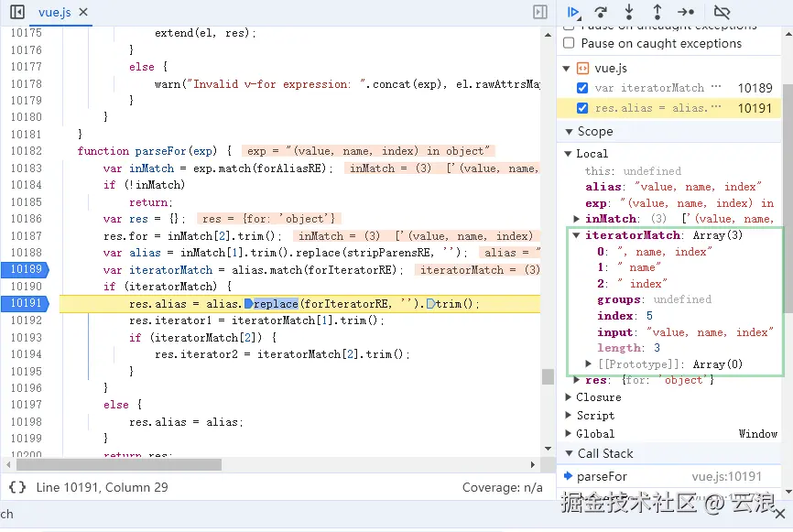Collapse the Local scope
The height and width of the screenshot is (532, 793).
[x=568, y=153]
